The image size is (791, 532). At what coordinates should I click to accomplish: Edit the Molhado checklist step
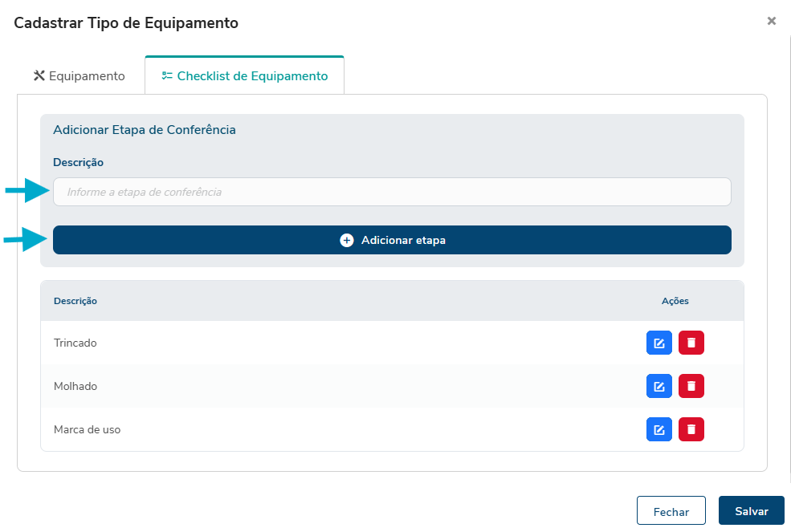pyautogui.click(x=658, y=387)
